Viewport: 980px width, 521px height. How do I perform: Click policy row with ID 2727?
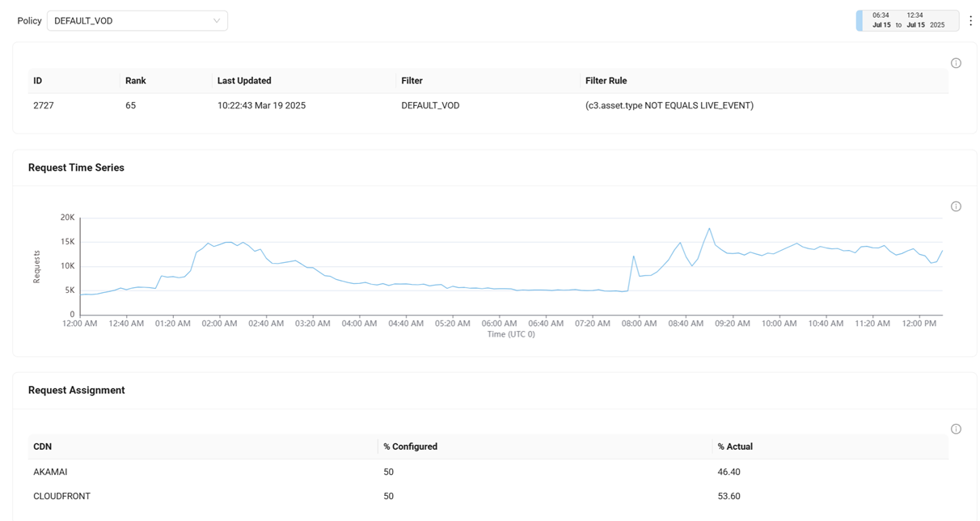(488, 105)
